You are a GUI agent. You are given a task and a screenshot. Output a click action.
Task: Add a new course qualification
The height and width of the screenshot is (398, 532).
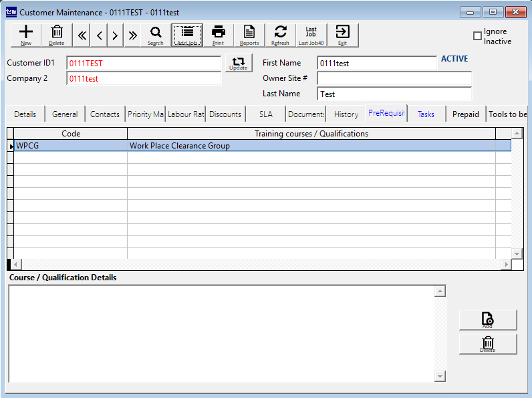pyautogui.click(x=488, y=320)
